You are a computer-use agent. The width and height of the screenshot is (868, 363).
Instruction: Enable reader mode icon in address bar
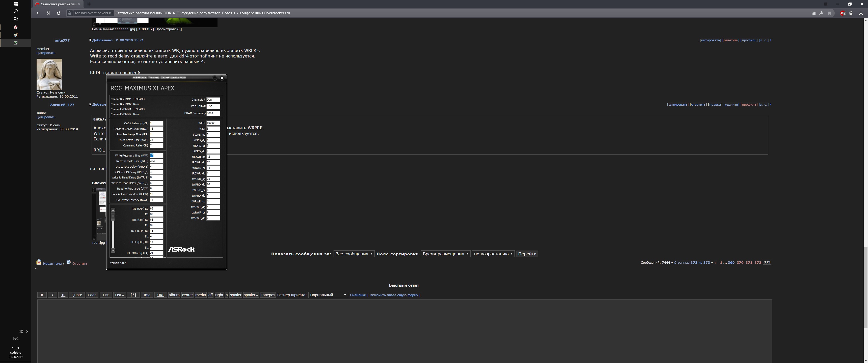click(814, 13)
